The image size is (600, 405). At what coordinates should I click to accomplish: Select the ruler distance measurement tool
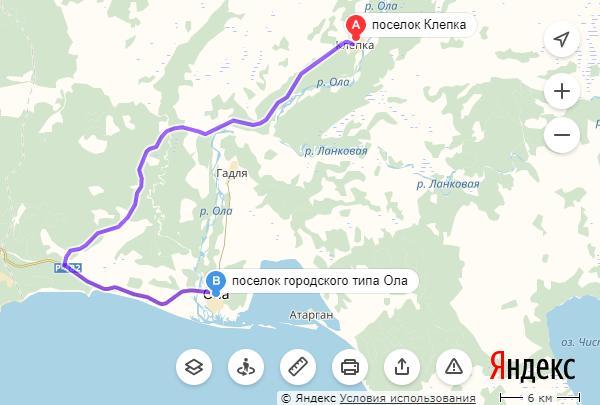point(298,367)
